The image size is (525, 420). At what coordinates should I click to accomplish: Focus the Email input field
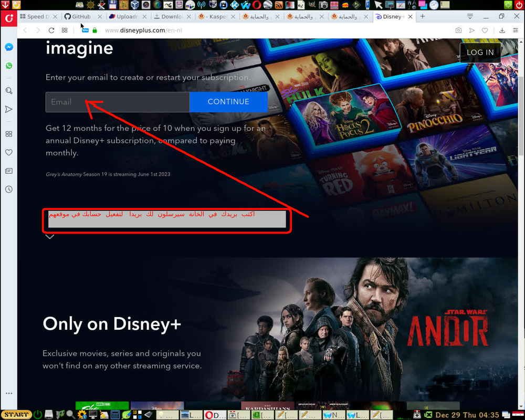(118, 102)
